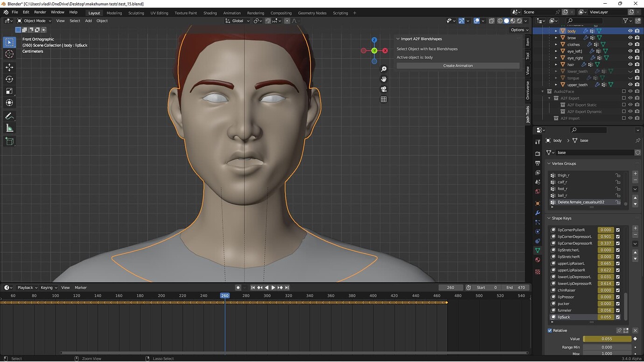644x362 pixels.
Task: Toggle the Relative checkbox under Shape Keys
Action: point(549,330)
